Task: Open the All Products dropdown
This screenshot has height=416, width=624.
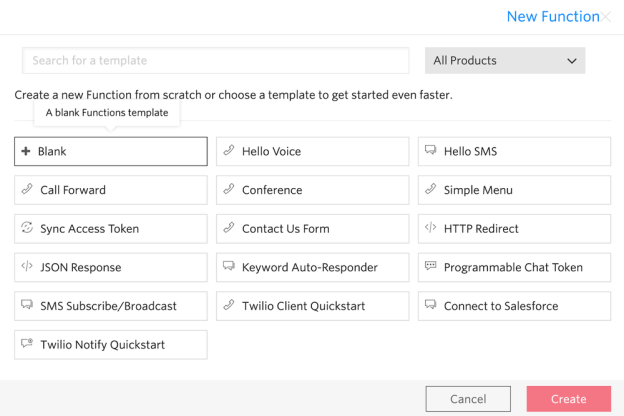Action: pyautogui.click(x=505, y=61)
